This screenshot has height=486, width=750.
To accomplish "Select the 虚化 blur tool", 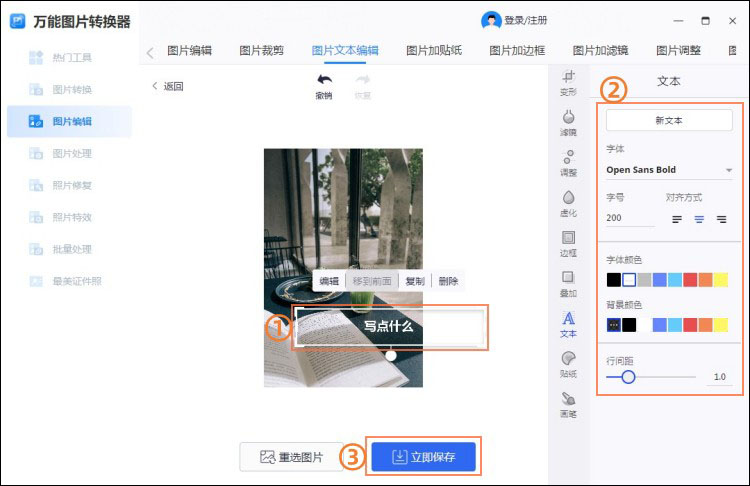I will (568, 203).
